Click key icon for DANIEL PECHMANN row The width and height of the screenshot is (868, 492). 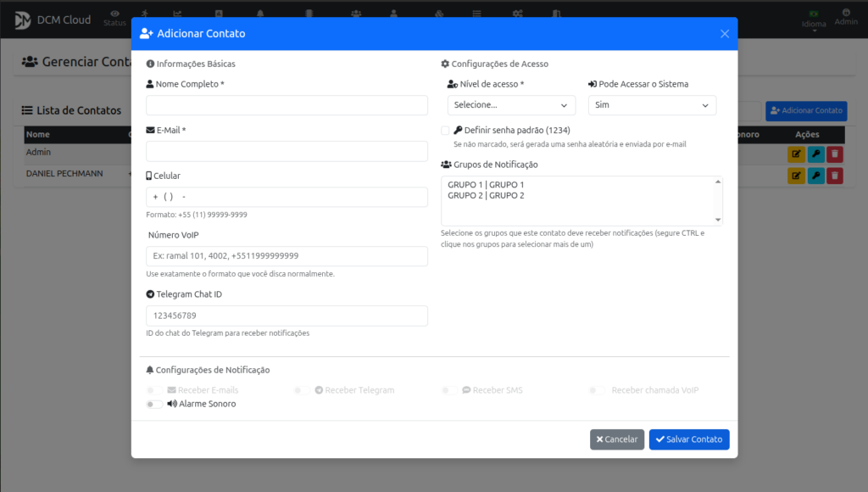[815, 176]
